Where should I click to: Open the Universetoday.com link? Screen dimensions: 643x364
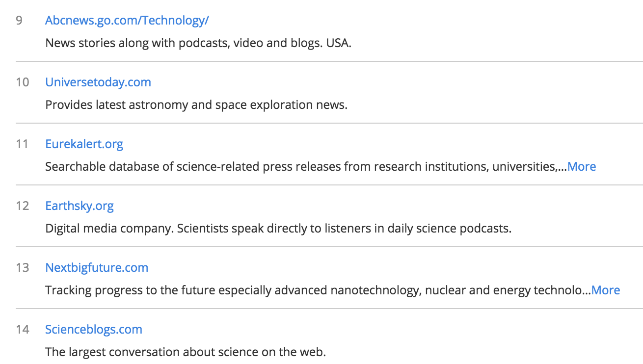[x=98, y=82]
